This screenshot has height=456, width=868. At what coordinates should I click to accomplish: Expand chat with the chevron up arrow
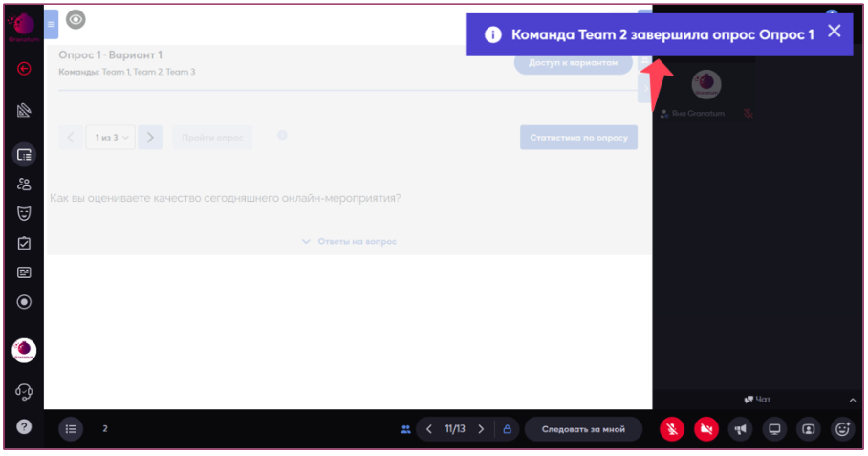[853, 400]
